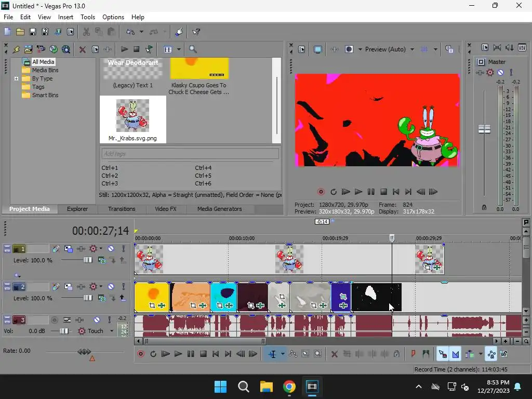The height and width of the screenshot is (399, 532).
Task: Solo video track 1 with exclamation icon
Action: (124, 249)
